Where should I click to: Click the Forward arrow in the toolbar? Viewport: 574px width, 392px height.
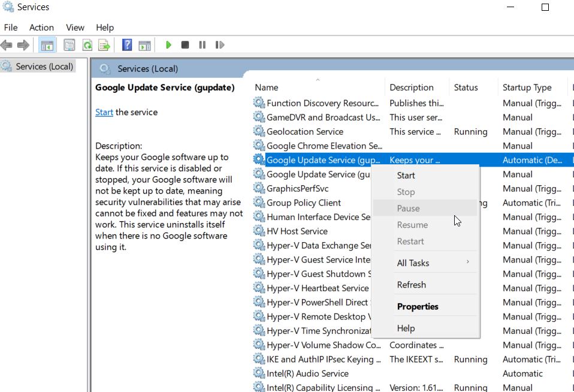(x=23, y=45)
